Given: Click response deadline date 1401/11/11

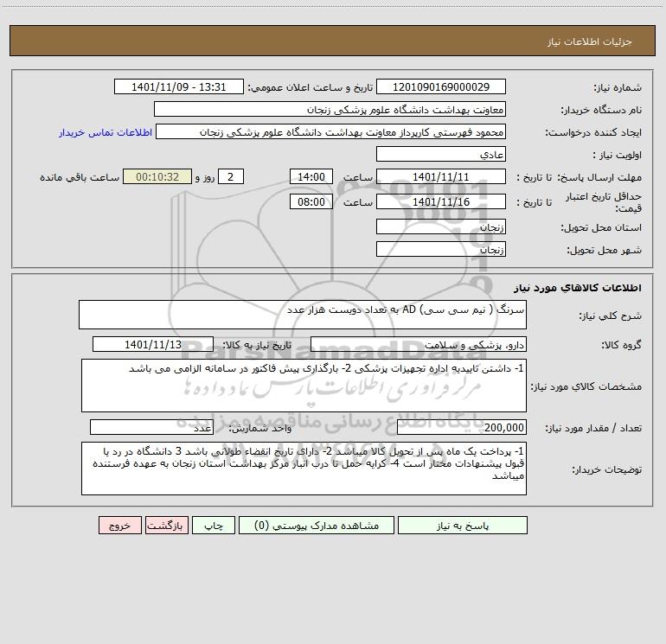Looking at the screenshot, I should (441, 176).
